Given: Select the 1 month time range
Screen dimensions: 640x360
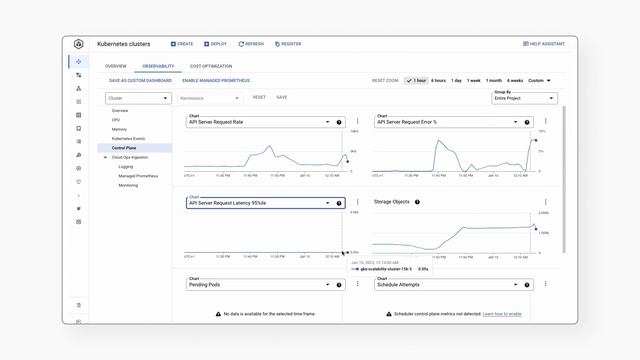Looking at the screenshot, I should 493,80.
